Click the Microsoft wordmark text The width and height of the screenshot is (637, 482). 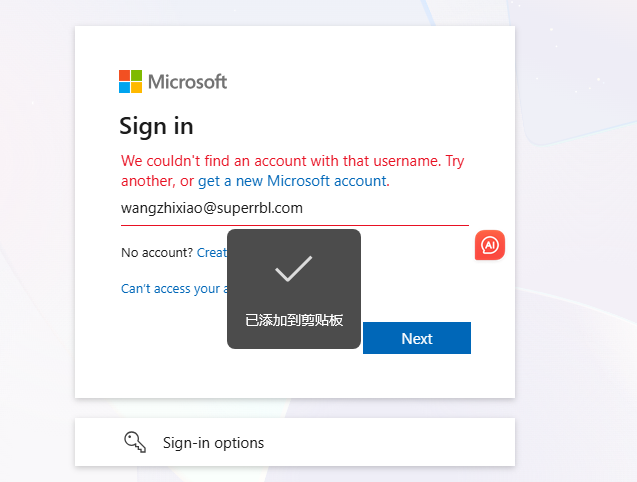(188, 82)
